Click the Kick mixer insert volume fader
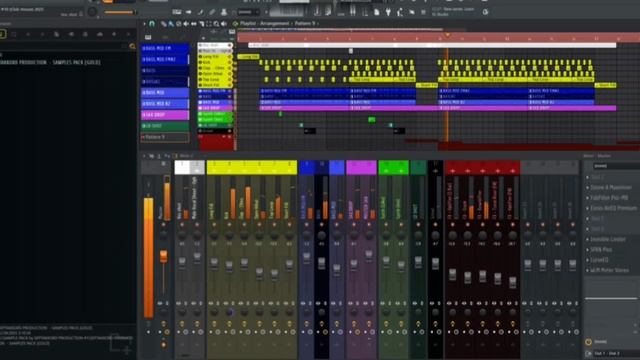Screen dimensions: 640x360 tap(229, 266)
